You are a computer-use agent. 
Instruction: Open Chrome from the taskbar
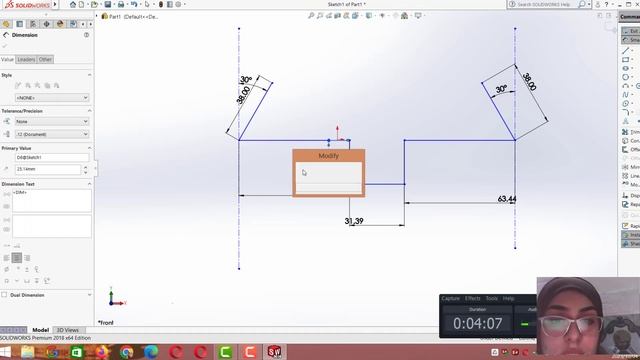coord(127,352)
